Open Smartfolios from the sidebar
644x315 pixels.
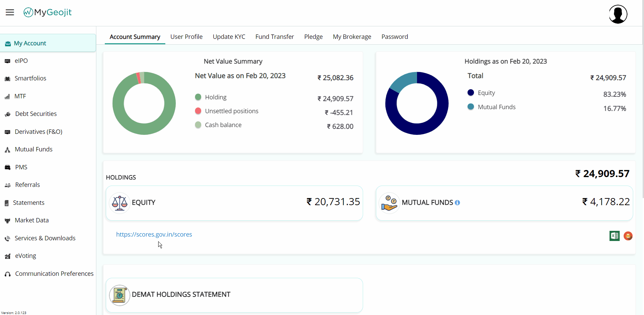30,78
